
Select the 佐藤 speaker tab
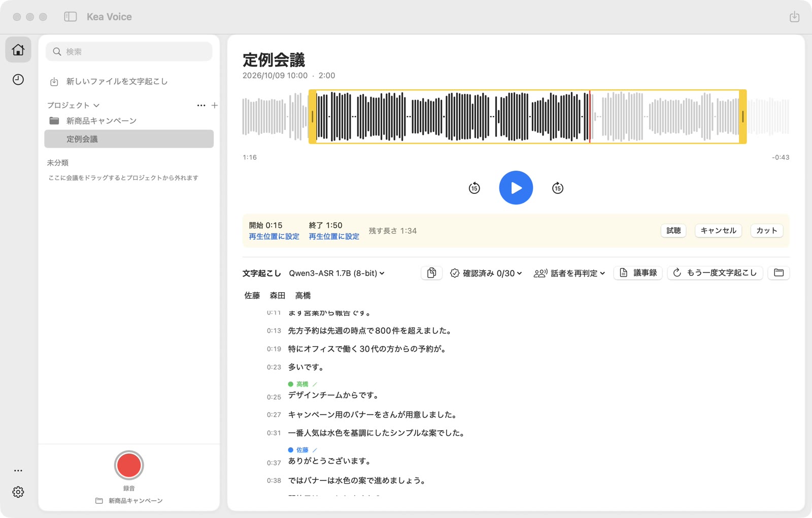[x=252, y=295]
